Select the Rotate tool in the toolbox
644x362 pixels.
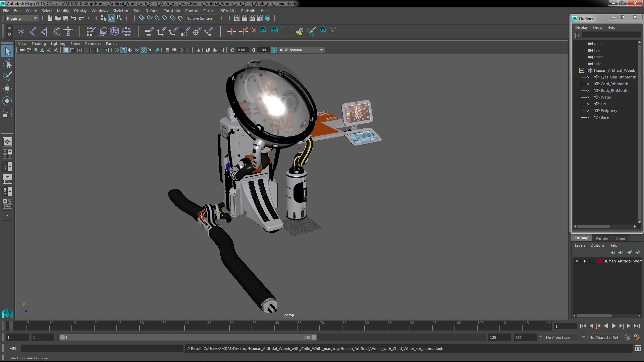pos(7,101)
